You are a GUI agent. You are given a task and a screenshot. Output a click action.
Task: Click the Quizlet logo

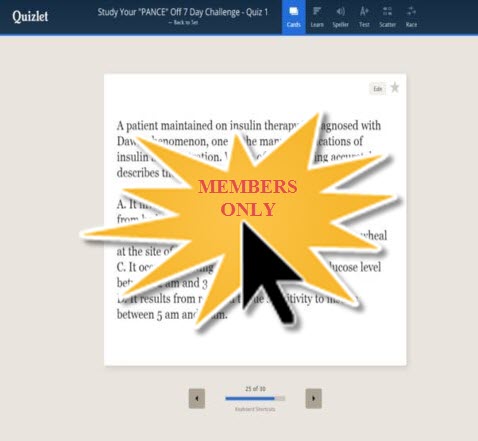(x=30, y=16)
